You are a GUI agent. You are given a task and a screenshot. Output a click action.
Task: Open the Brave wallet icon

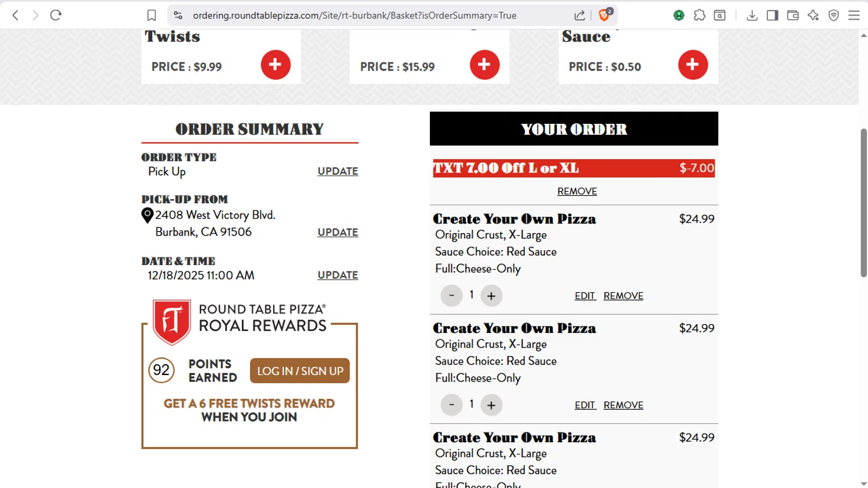coord(793,16)
